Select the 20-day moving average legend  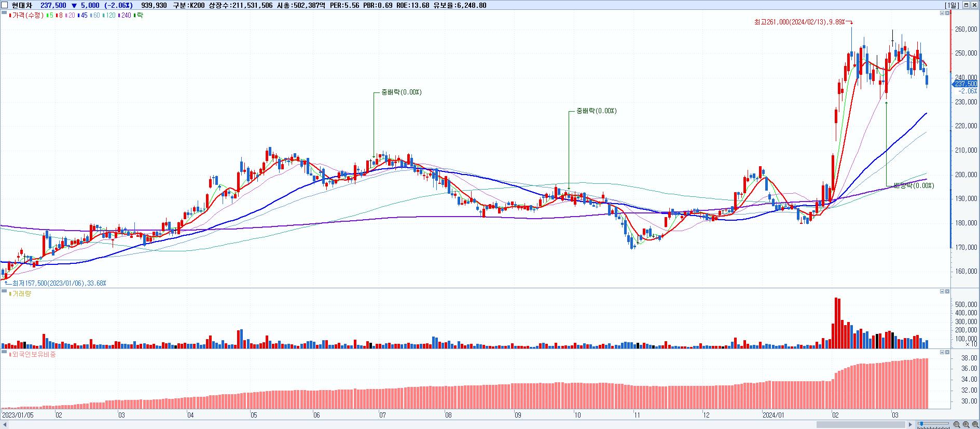point(71,16)
